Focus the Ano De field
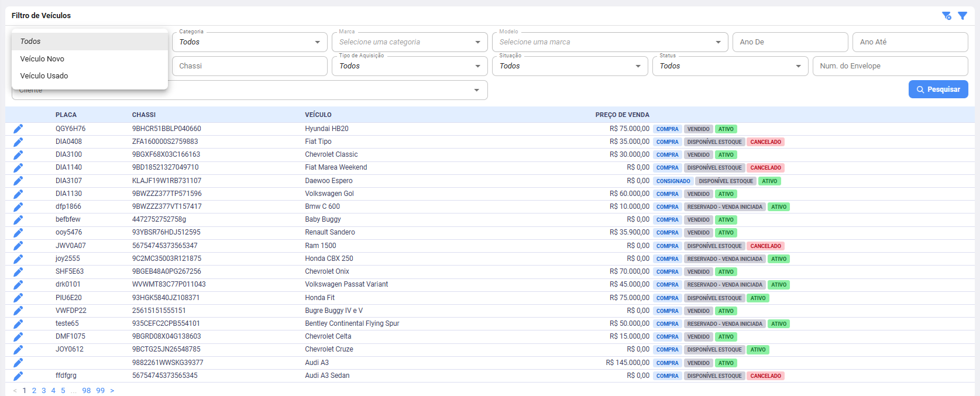The height and width of the screenshot is (396, 980). pos(790,42)
